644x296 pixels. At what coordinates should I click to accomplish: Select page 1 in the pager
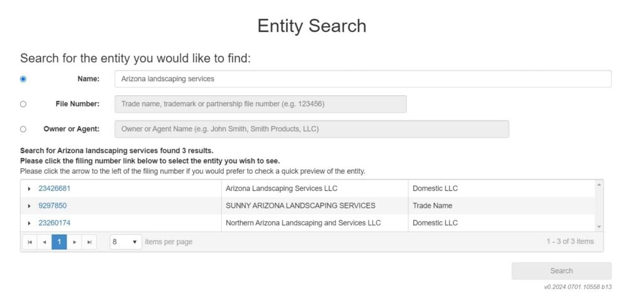[59, 242]
